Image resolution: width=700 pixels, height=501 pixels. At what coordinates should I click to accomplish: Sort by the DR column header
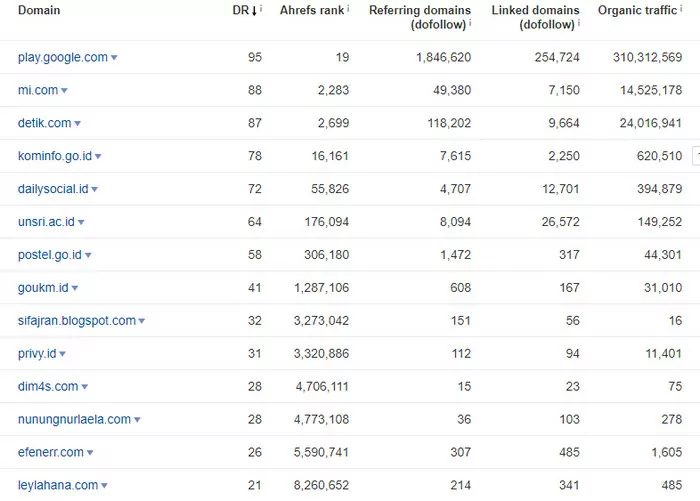[x=240, y=10]
